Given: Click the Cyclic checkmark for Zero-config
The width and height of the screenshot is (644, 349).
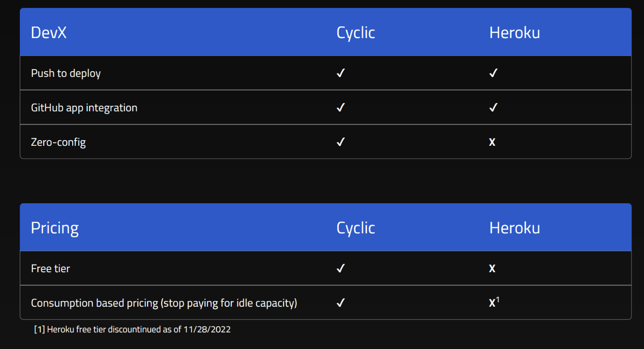Looking at the screenshot, I should point(341,142).
